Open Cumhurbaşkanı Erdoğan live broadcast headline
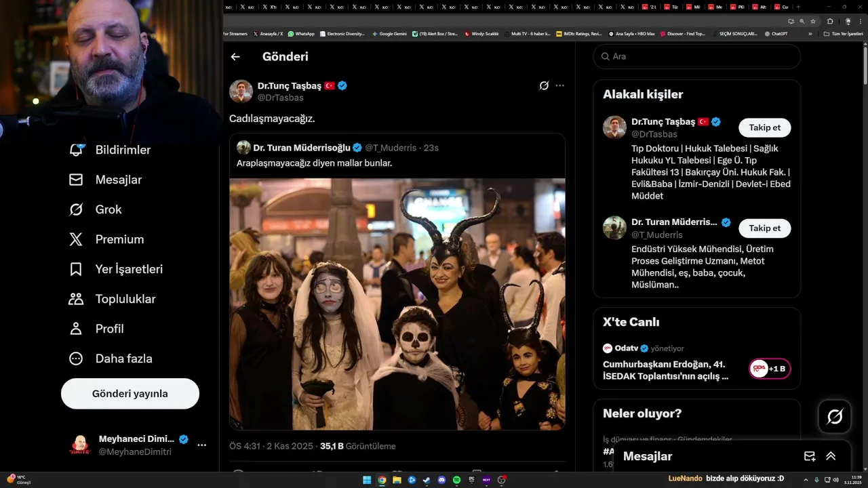868x488 pixels. tap(666, 370)
